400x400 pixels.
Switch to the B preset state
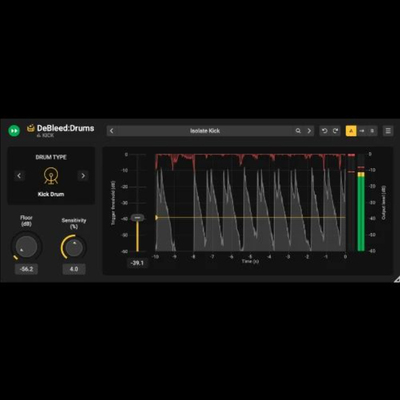click(372, 131)
